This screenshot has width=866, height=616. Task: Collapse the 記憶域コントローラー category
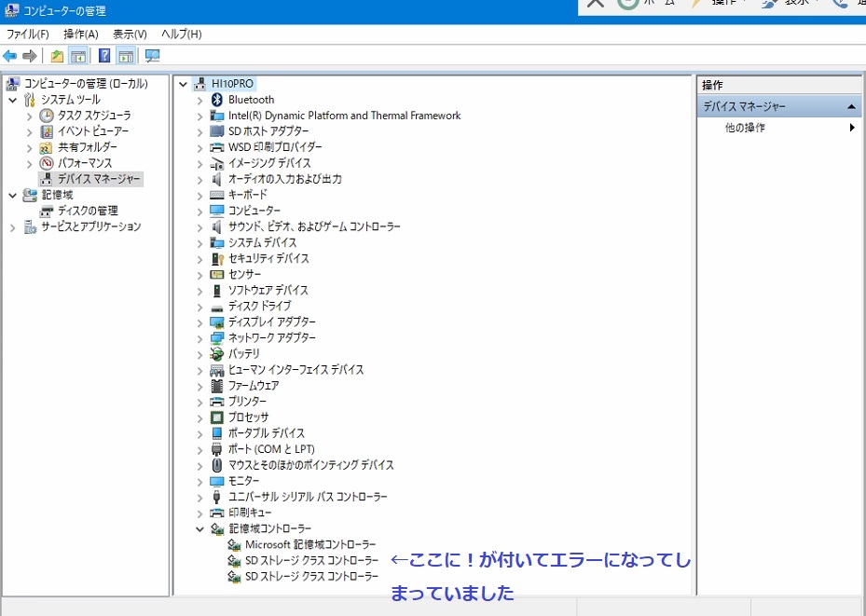pyautogui.click(x=199, y=529)
